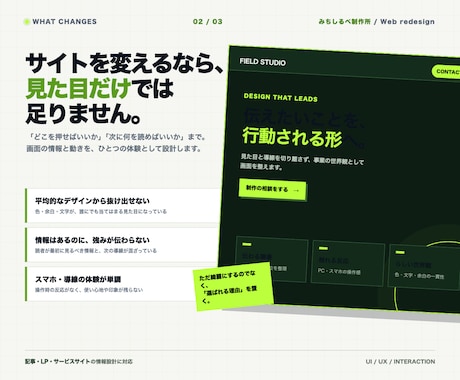
Task: Click the 制作の相談をする button
Action: click(272, 190)
